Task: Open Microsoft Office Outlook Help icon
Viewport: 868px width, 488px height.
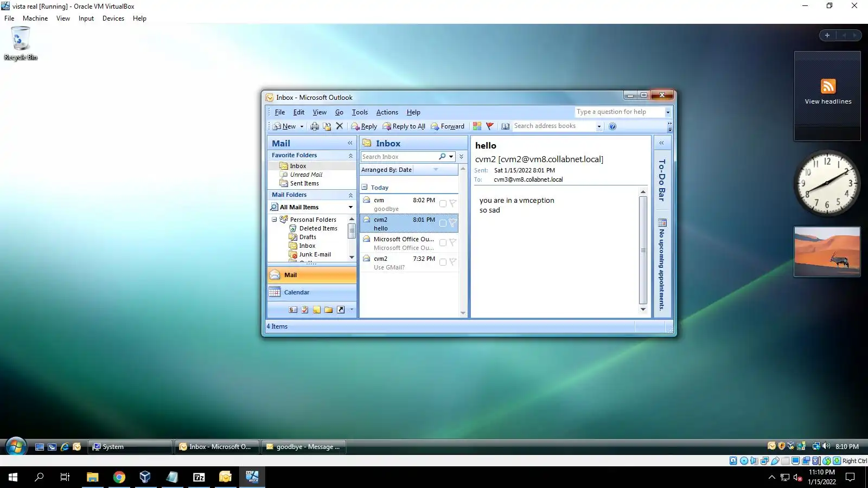Action: click(x=612, y=126)
